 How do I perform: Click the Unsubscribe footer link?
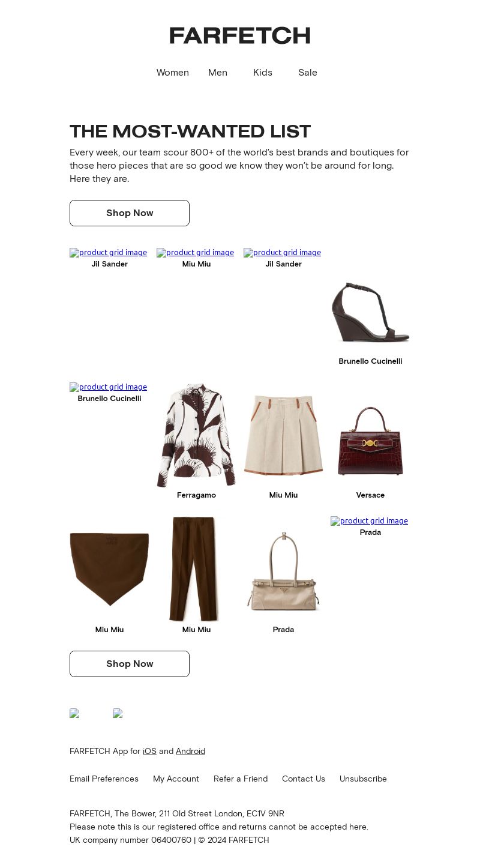[x=363, y=779]
